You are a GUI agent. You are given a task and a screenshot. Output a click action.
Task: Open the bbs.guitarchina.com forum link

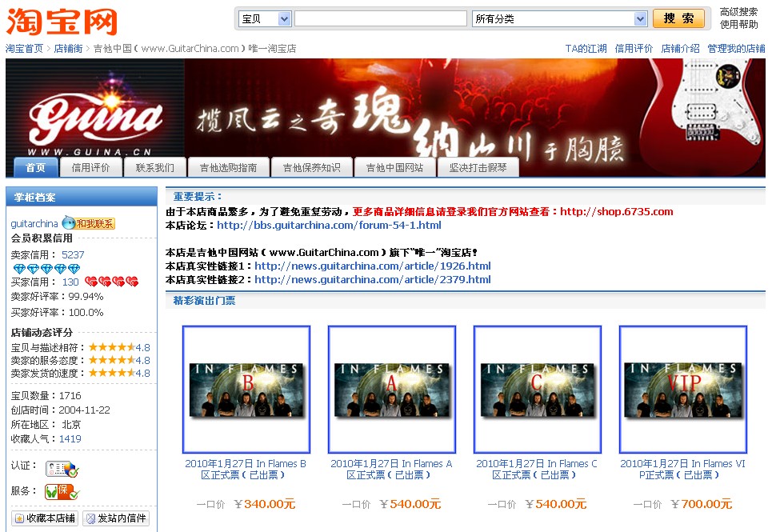329,225
